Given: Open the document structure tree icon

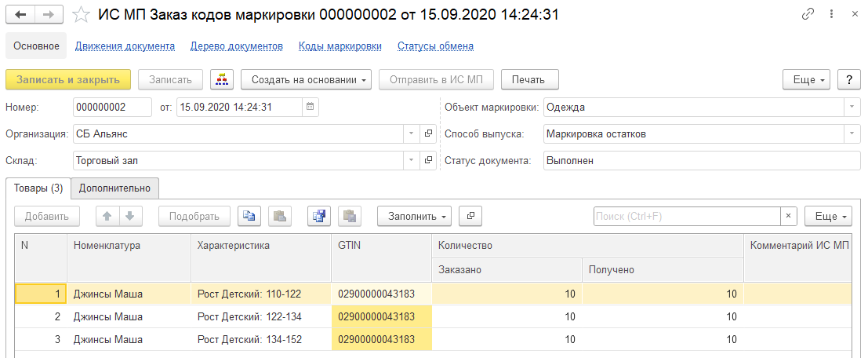Looking at the screenshot, I should click(x=222, y=79).
